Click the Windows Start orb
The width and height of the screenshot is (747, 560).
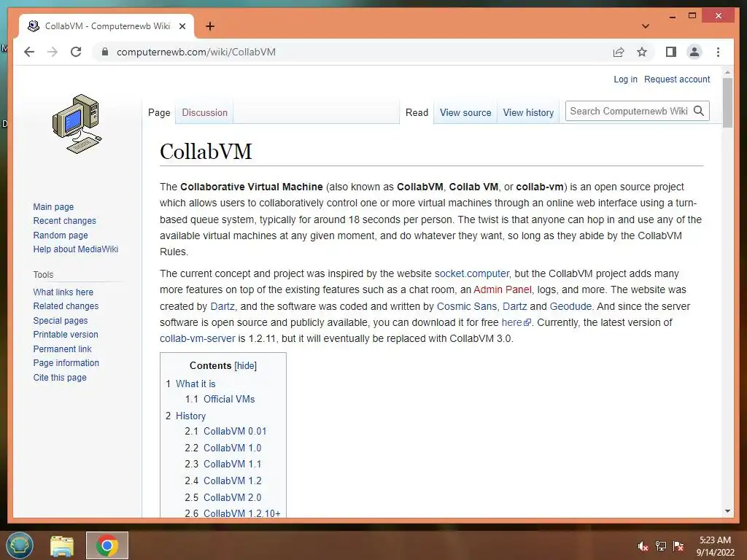click(x=20, y=545)
